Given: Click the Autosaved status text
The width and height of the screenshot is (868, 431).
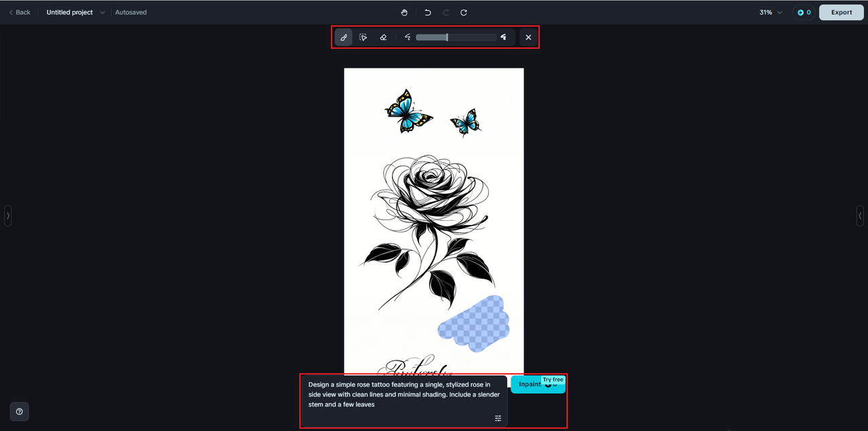Looking at the screenshot, I should coord(131,12).
